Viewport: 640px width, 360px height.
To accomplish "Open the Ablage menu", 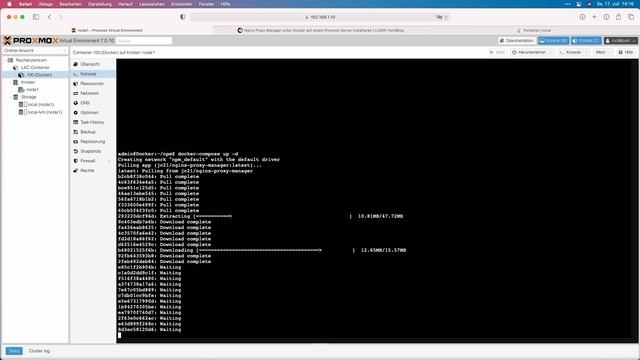I will [45, 4].
